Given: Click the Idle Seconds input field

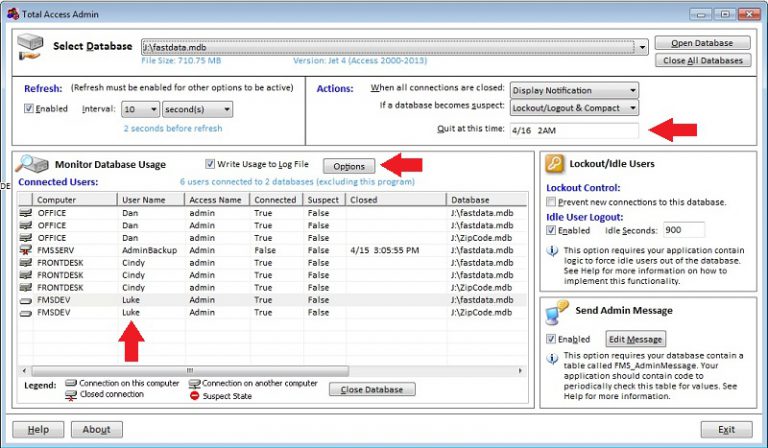Looking at the screenshot, I should click(x=684, y=230).
